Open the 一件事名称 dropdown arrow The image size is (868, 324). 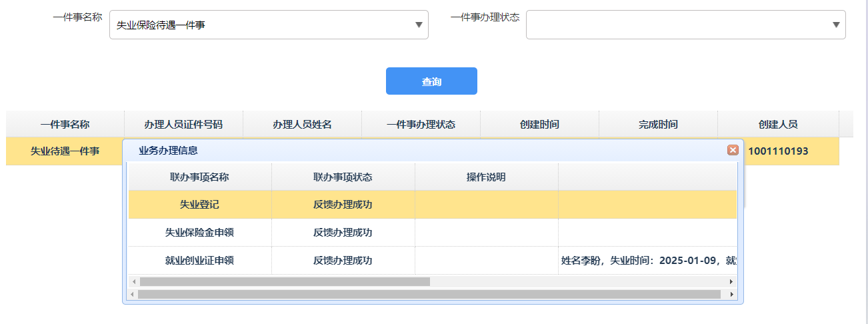[419, 25]
